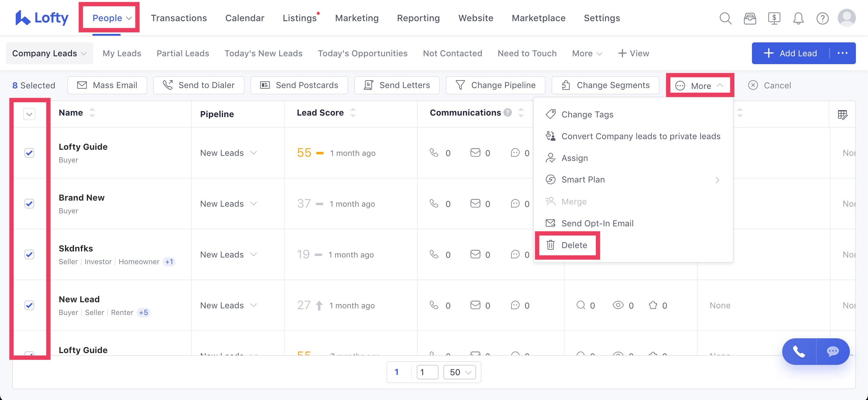868x400 pixels.
Task: Uncheck the Brand New lead checkbox
Action: [29, 204]
